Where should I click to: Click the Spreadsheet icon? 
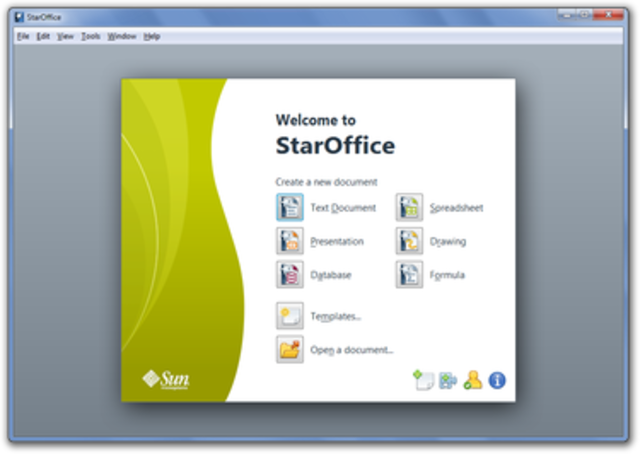click(409, 207)
